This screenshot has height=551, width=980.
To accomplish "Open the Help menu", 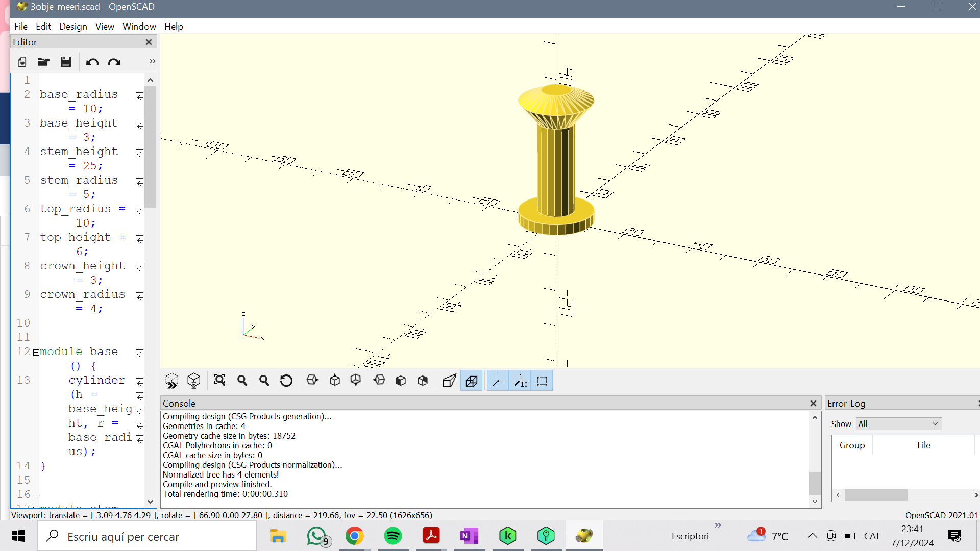I will click(x=174, y=27).
